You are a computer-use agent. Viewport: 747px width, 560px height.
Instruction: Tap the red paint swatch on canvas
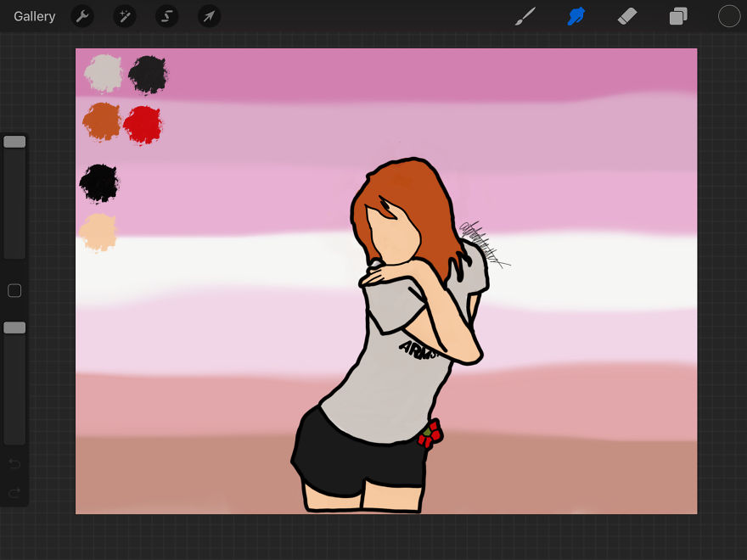[143, 125]
